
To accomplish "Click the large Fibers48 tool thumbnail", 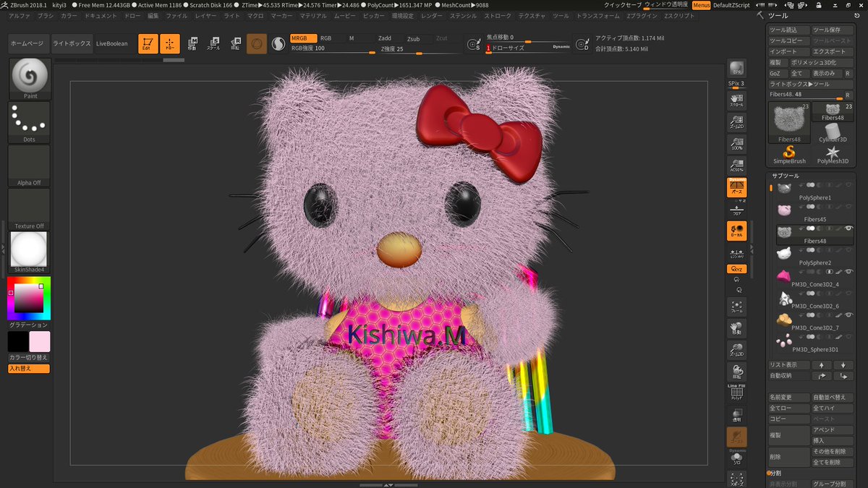I will (789, 122).
